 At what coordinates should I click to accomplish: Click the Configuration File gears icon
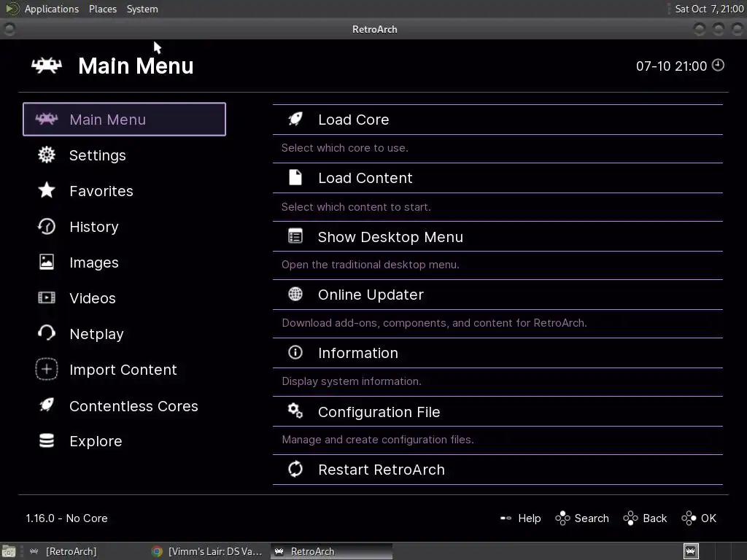point(295,411)
